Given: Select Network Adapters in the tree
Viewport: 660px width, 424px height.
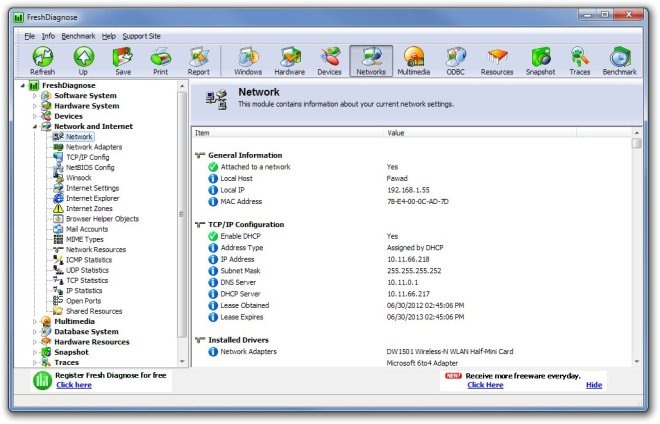Looking at the screenshot, I should 94,147.
